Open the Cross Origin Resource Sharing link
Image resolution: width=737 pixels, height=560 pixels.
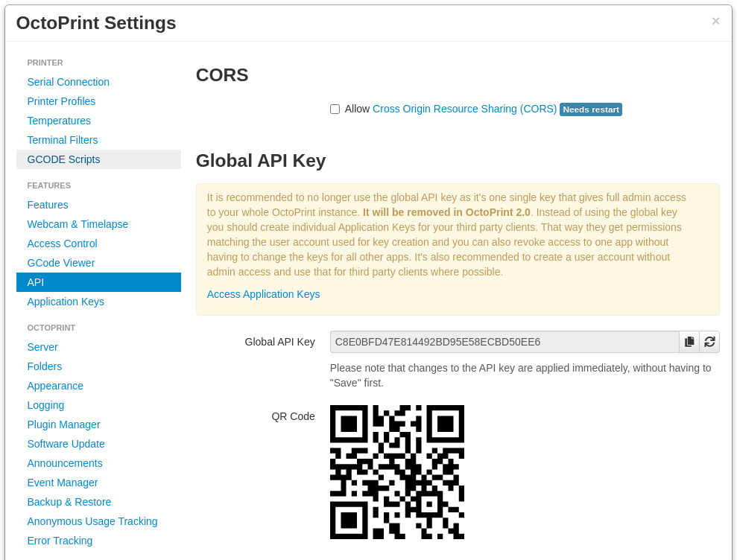click(464, 109)
